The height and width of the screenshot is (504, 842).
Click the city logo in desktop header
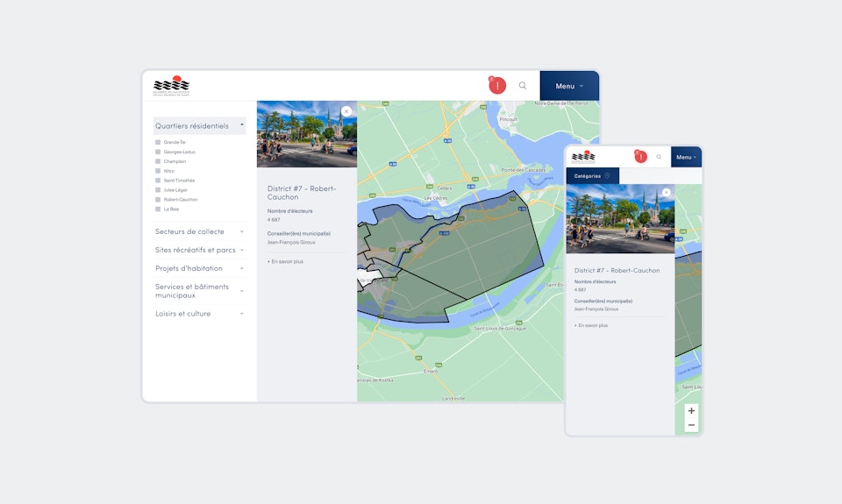pos(171,85)
